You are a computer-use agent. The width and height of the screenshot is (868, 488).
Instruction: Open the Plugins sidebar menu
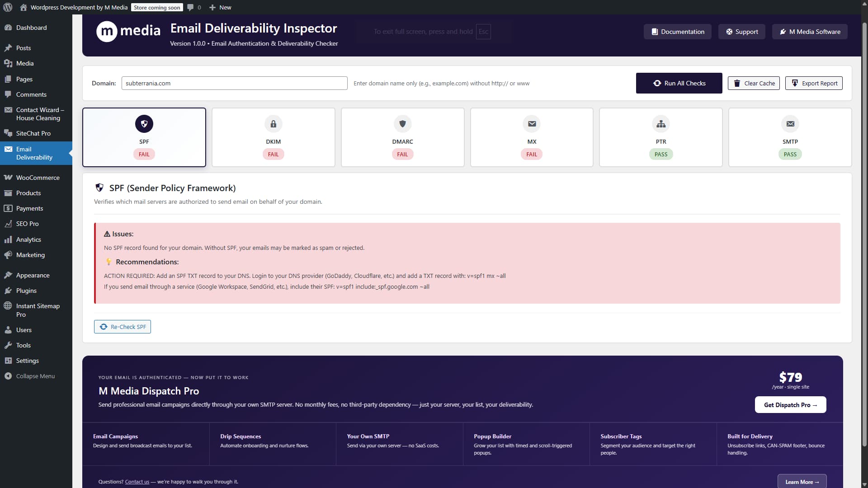[26, 291]
